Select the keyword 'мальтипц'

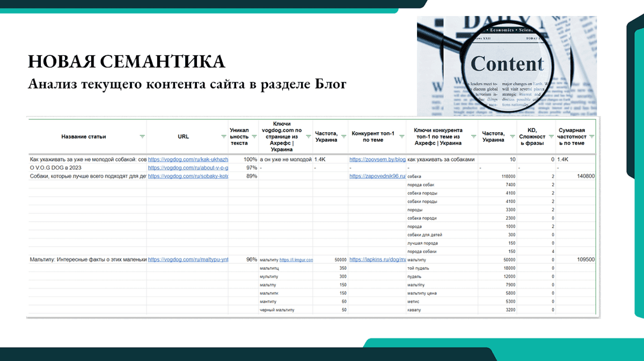pos(269,268)
